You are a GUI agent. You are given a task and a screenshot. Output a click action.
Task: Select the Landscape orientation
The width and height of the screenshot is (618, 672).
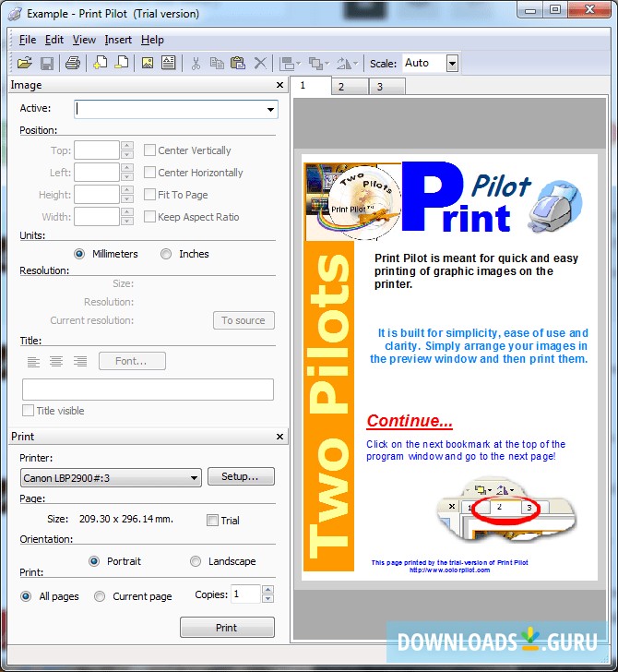pyautogui.click(x=196, y=561)
